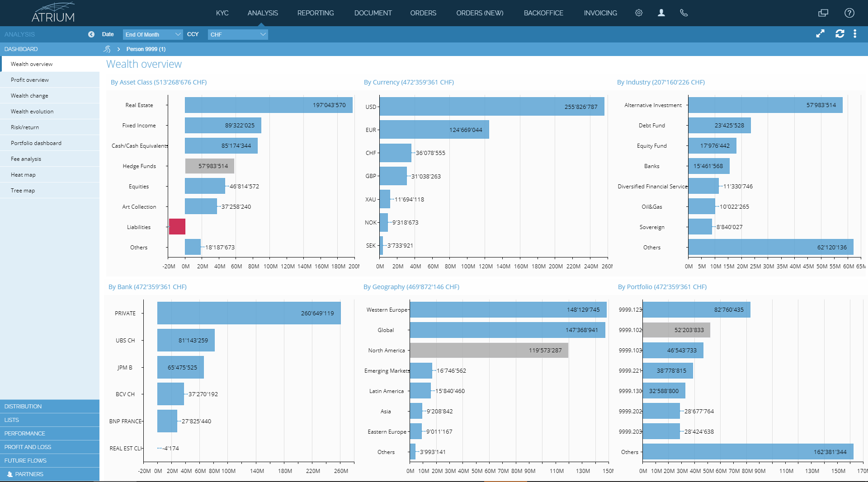Expand dashboard to fullscreen with arrows icon
The image size is (868, 482).
pyautogui.click(x=820, y=34)
